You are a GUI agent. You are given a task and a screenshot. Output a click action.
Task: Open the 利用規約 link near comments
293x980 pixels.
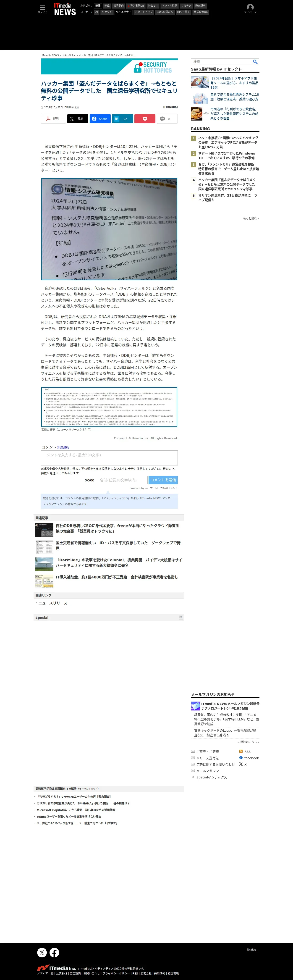click(x=63, y=447)
